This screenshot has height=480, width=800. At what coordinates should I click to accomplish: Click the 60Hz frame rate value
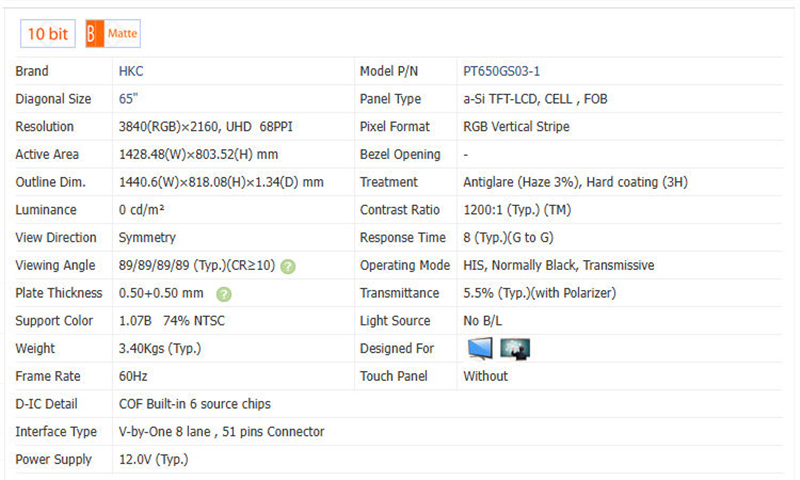pos(134,377)
